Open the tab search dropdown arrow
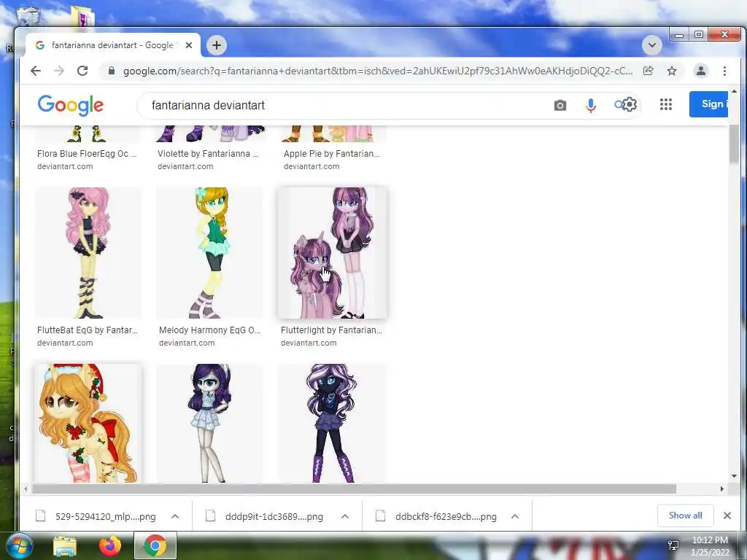Screen dimensions: 747x560 pyautogui.click(x=651, y=45)
